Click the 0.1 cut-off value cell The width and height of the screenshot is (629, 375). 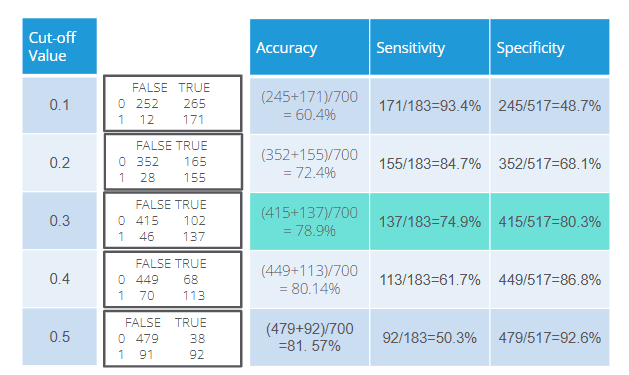click(59, 105)
